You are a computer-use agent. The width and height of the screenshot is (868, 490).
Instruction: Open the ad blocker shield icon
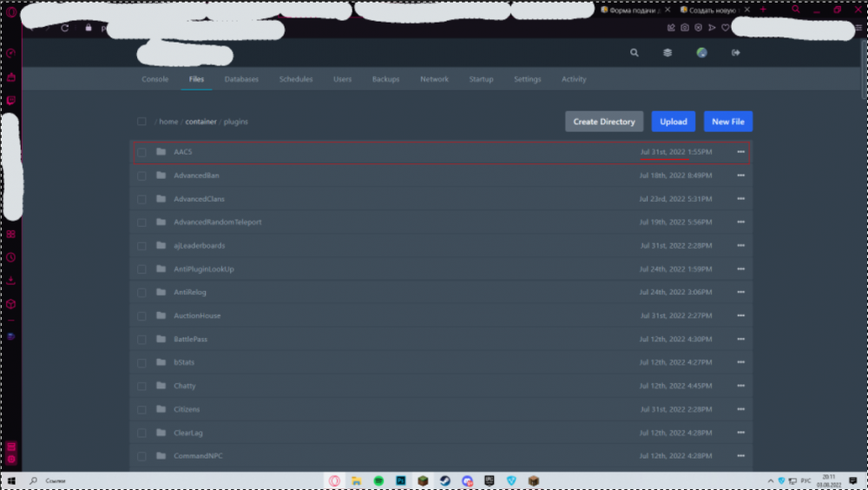pos(698,27)
